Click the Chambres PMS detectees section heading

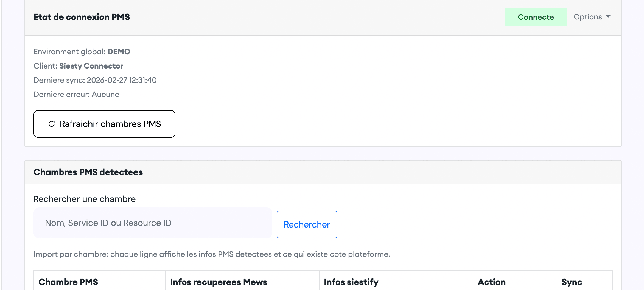pos(88,172)
